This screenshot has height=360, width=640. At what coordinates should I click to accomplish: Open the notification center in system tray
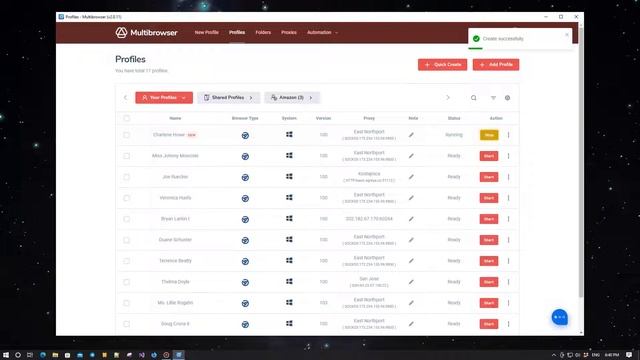click(x=629, y=355)
